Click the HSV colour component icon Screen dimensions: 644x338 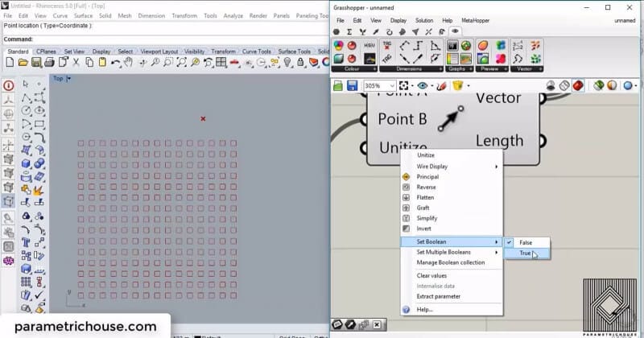tap(369, 45)
